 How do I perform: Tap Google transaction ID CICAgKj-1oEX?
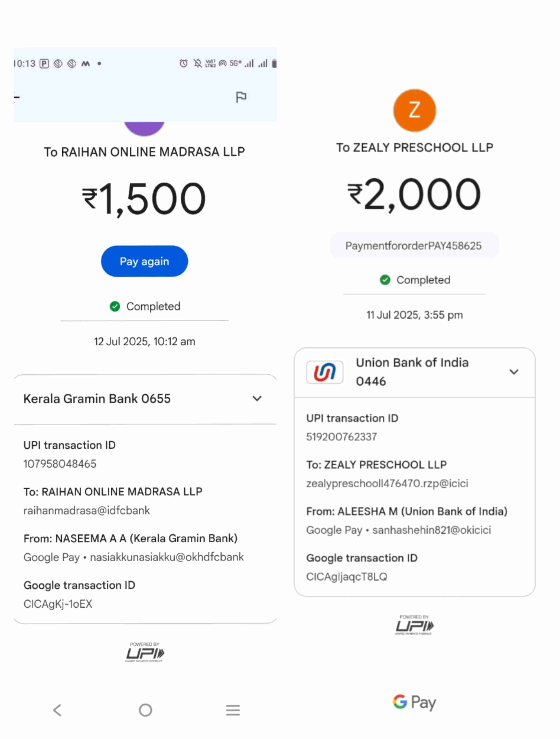pos(58,604)
